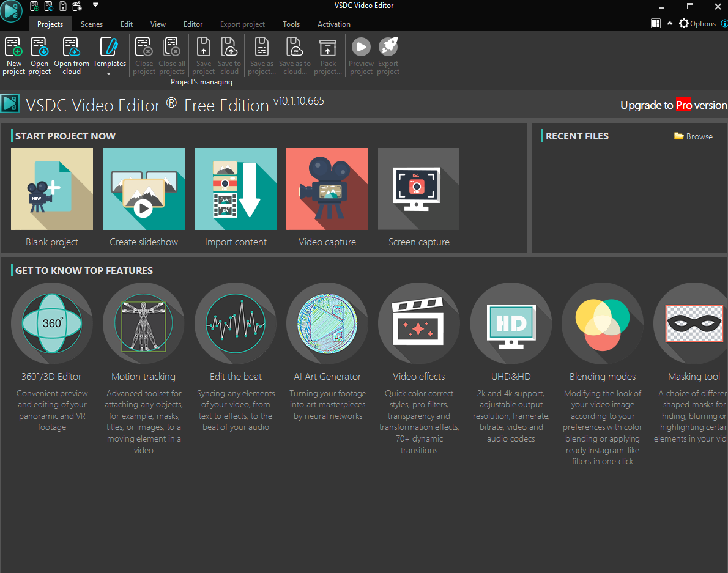Open the 360°/3D Editor feature icon
Screen dimensions: 728x573
click(x=52, y=323)
